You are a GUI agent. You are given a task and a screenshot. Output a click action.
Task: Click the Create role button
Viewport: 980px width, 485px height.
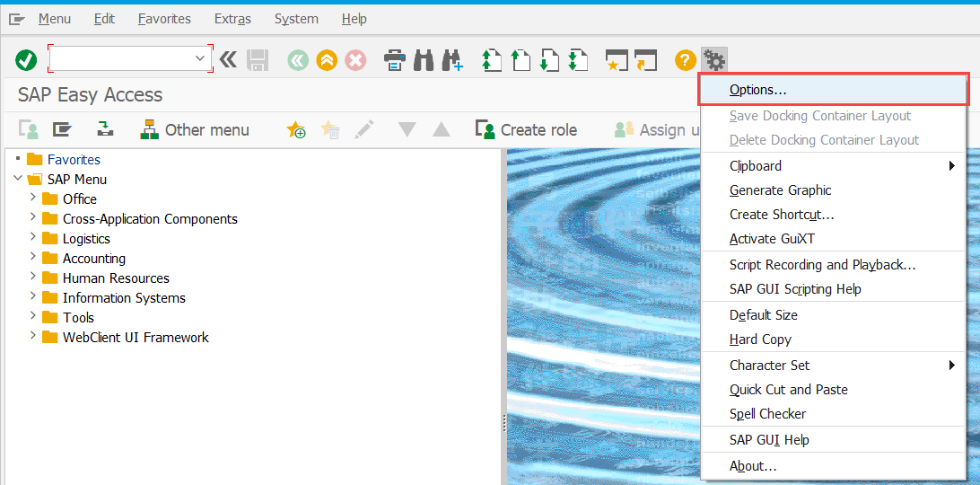tap(526, 129)
